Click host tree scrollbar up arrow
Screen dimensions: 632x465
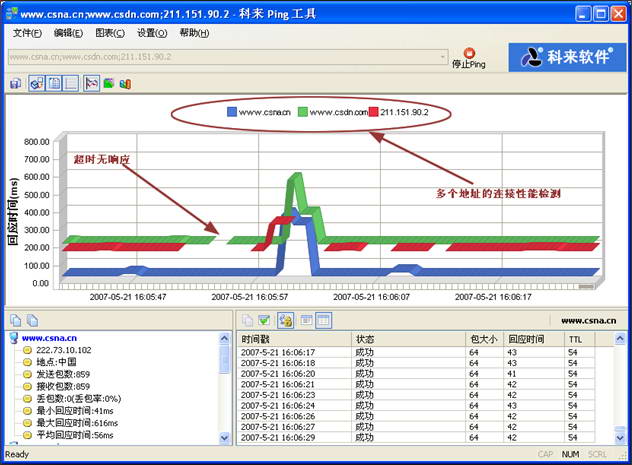tap(225, 338)
